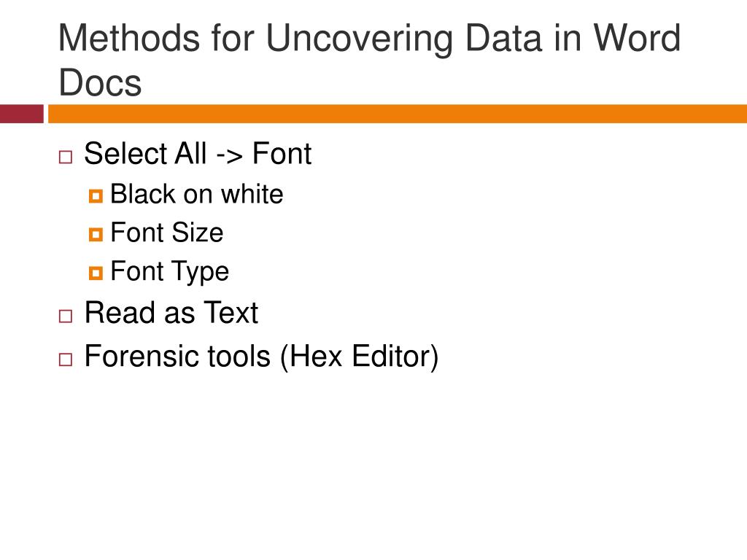Select the Font Type sub-item text

click(x=169, y=272)
